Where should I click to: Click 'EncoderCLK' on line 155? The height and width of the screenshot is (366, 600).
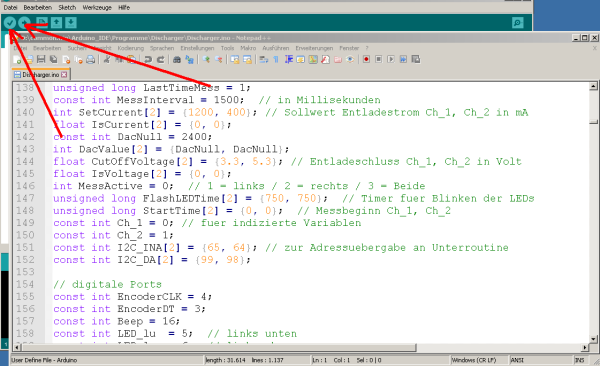(149, 297)
